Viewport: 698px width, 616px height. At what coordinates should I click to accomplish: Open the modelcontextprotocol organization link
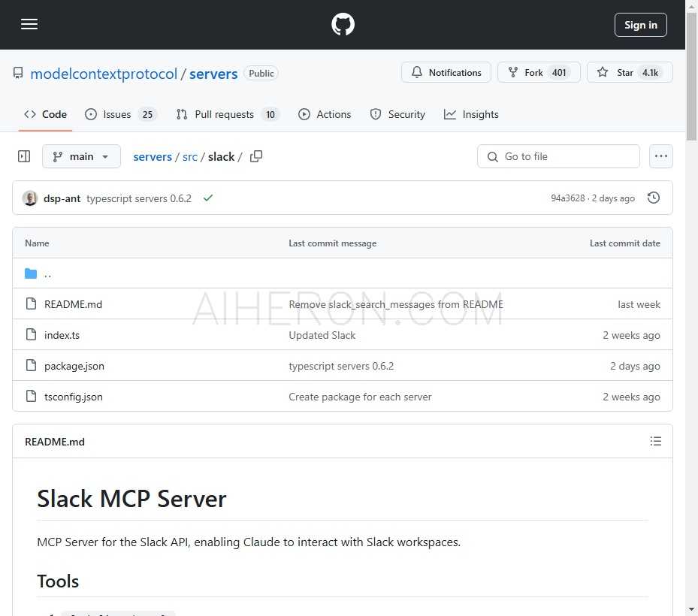(x=104, y=74)
